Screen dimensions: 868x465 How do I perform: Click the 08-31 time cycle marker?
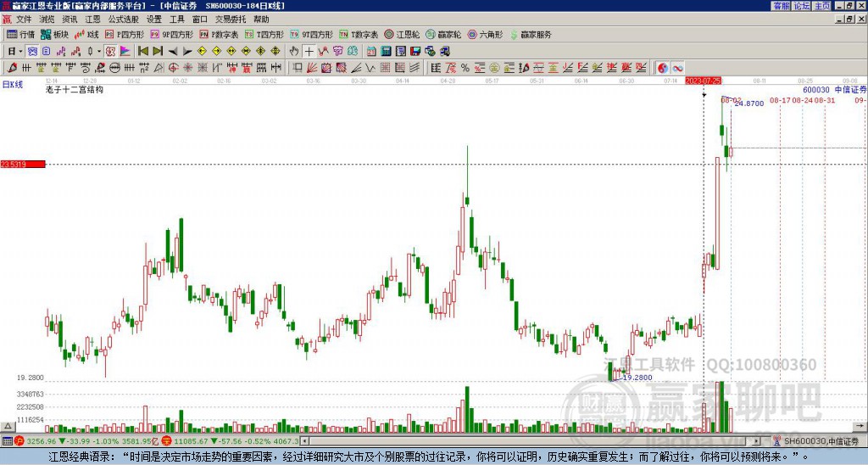825,100
